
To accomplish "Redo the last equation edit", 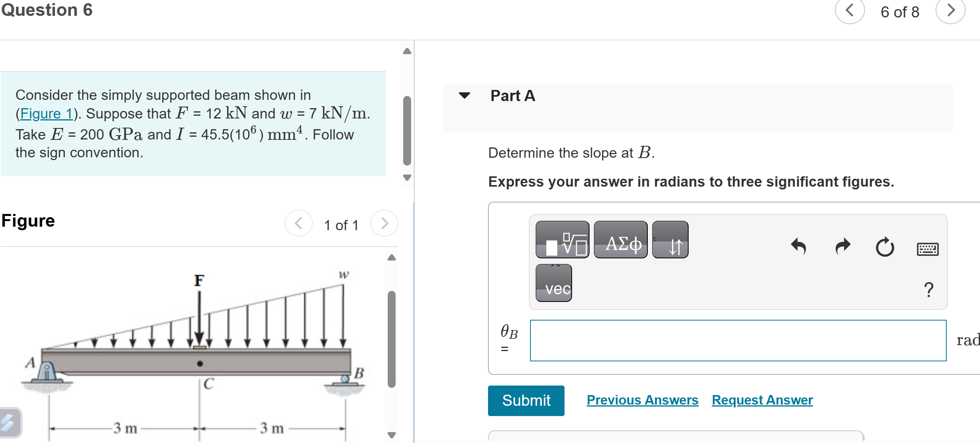I will point(842,247).
